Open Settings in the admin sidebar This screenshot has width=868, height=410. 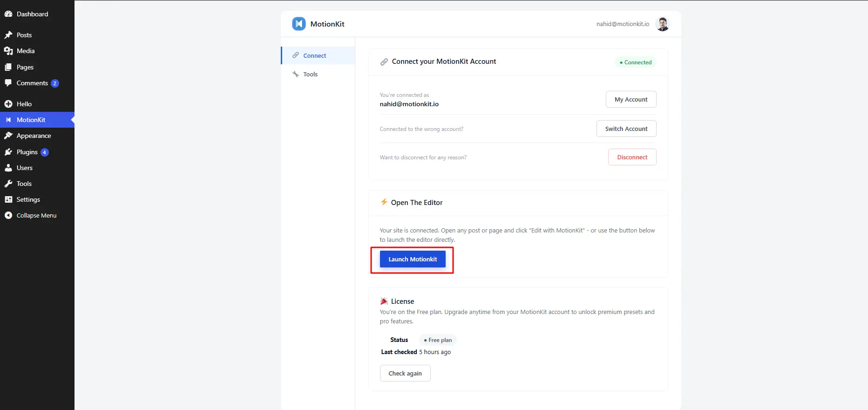tap(37, 199)
